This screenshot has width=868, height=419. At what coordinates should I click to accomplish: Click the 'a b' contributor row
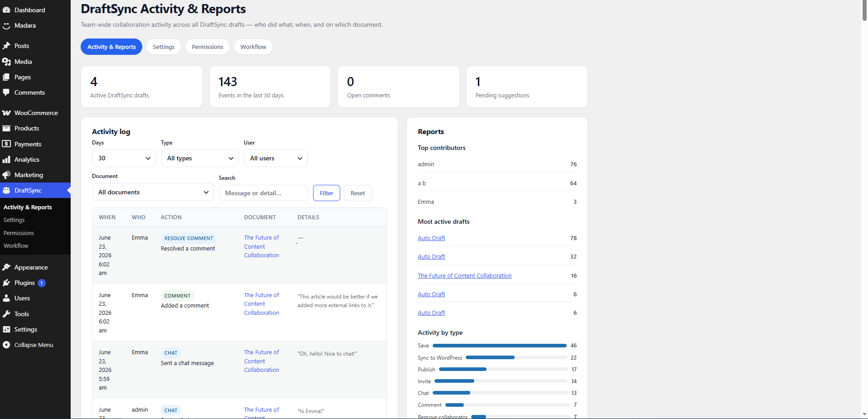[x=497, y=183]
